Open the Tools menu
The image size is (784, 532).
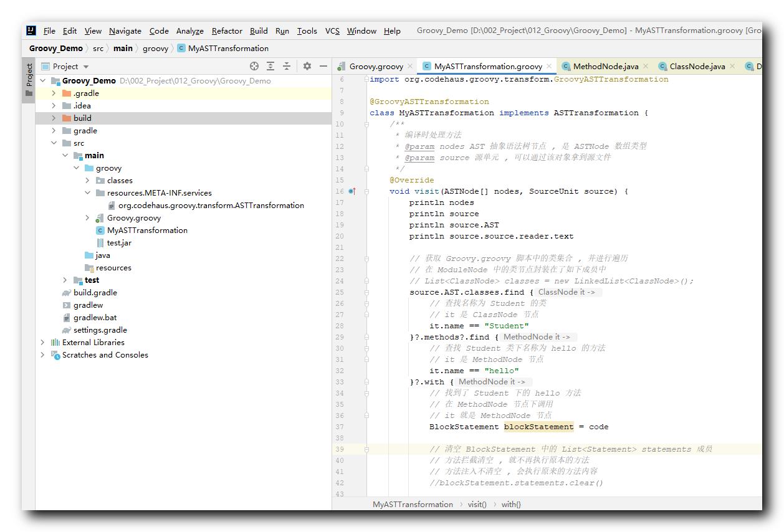coord(307,31)
